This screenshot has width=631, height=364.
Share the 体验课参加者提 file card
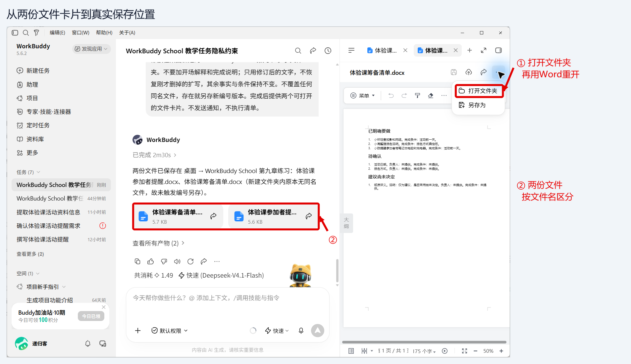pyautogui.click(x=309, y=216)
